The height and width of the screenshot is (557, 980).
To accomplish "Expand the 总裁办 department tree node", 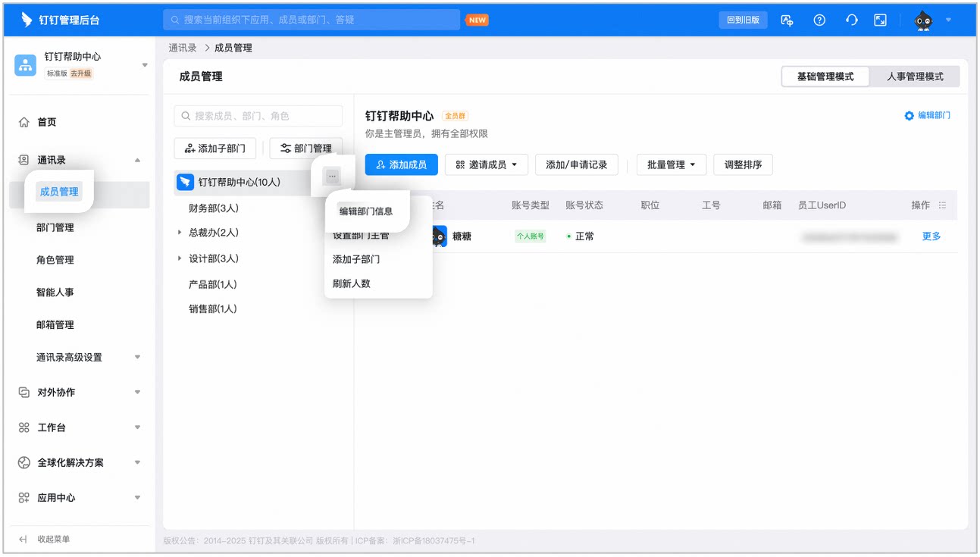I will click(180, 233).
